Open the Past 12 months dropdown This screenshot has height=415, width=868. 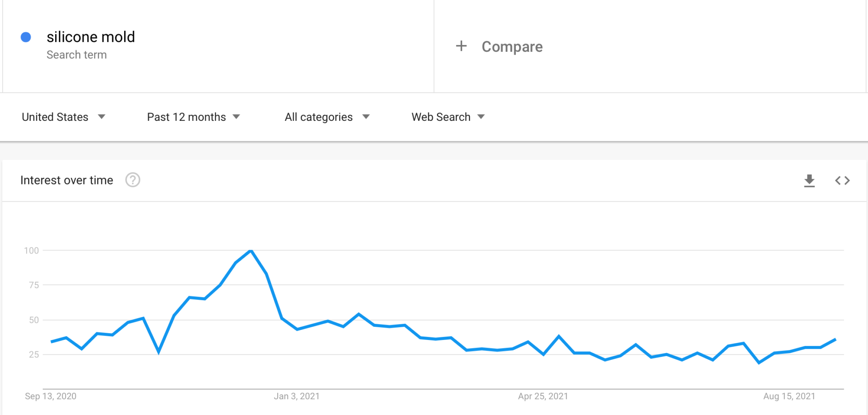coord(193,117)
